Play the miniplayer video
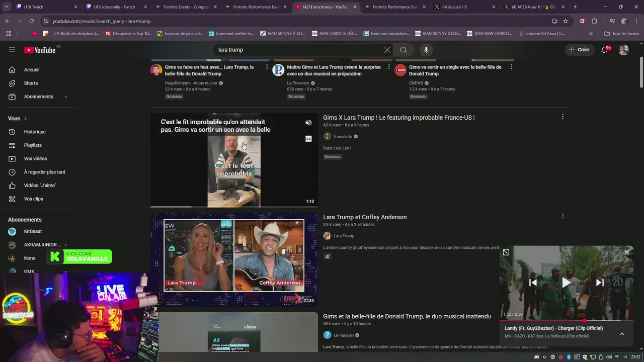 tap(567, 283)
